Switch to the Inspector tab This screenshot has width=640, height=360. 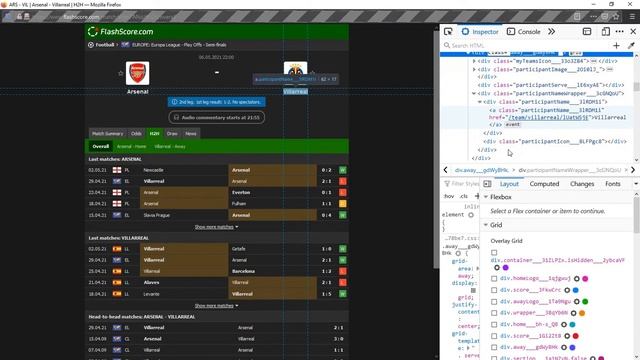[480, 31]
